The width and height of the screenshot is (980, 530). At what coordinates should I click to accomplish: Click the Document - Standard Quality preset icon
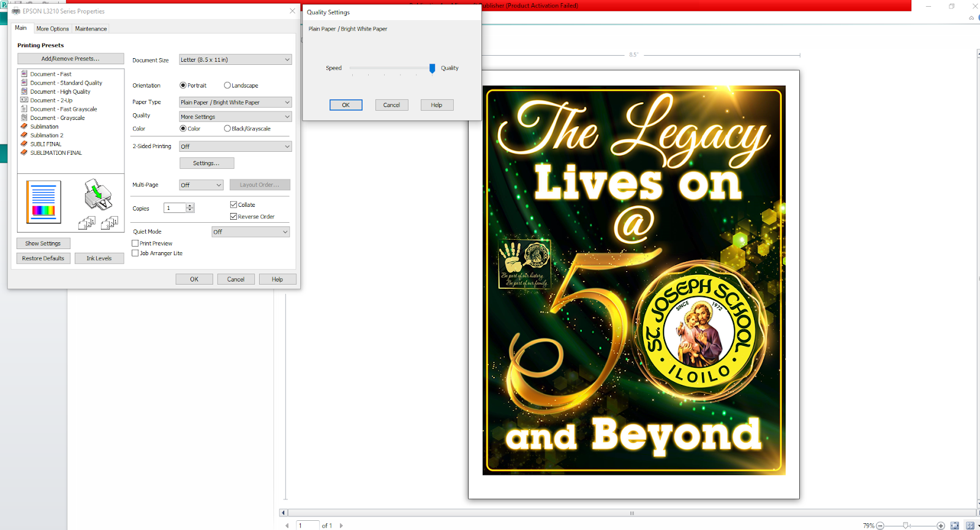point(24,83)
